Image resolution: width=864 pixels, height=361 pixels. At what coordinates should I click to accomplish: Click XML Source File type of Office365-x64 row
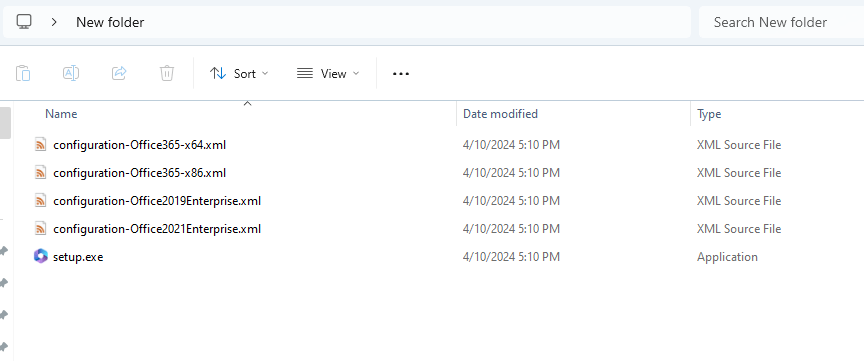(739, 145)
